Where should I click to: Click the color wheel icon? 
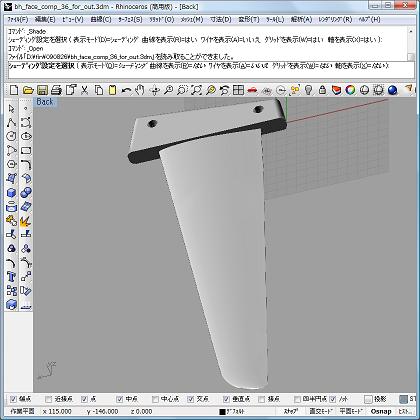pos(350,90)
